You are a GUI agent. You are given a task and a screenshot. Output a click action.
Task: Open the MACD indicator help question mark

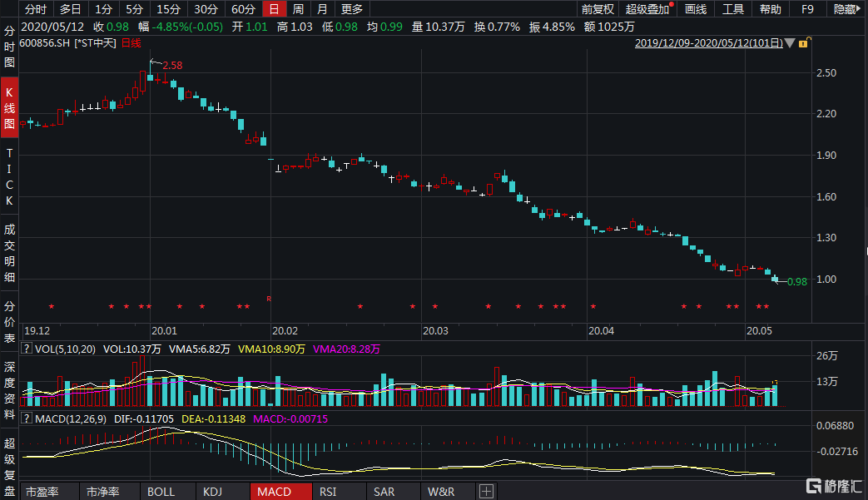click(x=26, y=418)
